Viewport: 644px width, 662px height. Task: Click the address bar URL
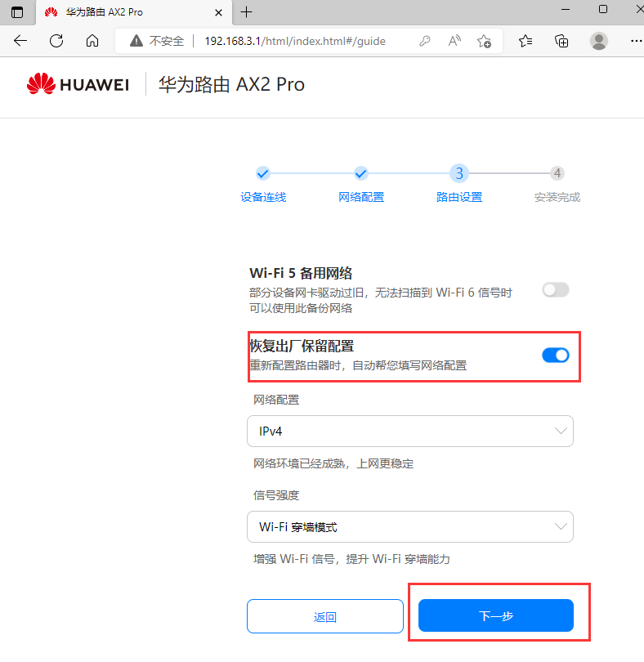pyautogui.click(x=295, y=41)
